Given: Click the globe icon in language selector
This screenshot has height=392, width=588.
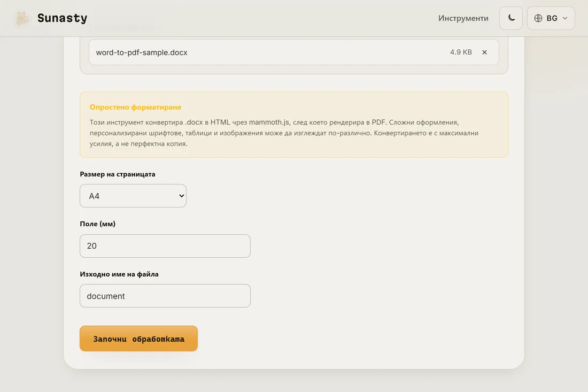Looking at the screenshot, I should 538,18.
